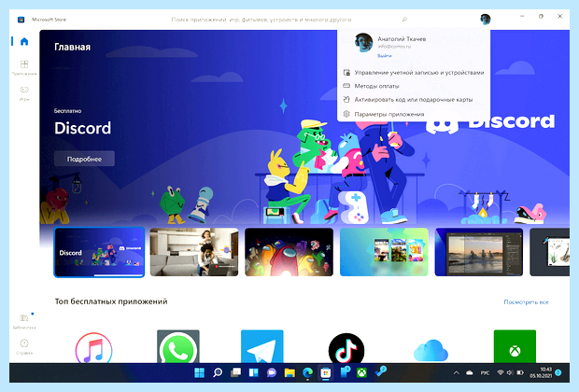Click the Выйти sign-out link
Screen dimensions: 579x392
coord(385,56)
